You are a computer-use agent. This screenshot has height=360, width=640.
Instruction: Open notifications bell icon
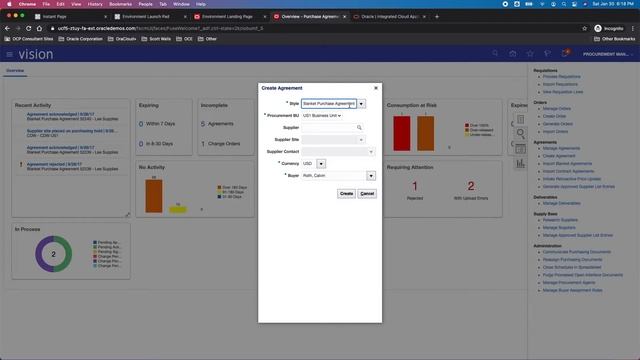(565, 53)
